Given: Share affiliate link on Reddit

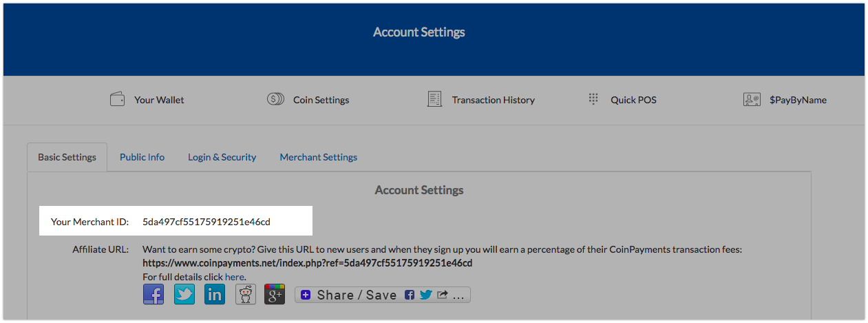Looking at the screenshot, I should click(245, 294).
